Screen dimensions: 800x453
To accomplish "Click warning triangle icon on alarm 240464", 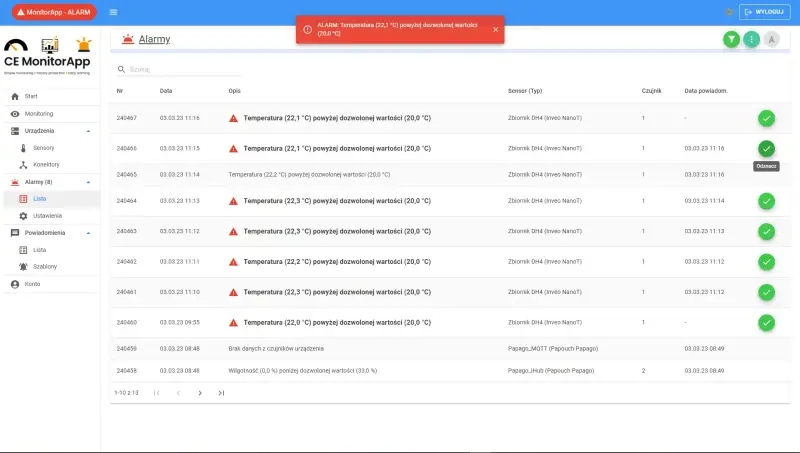I will (233, 201).
